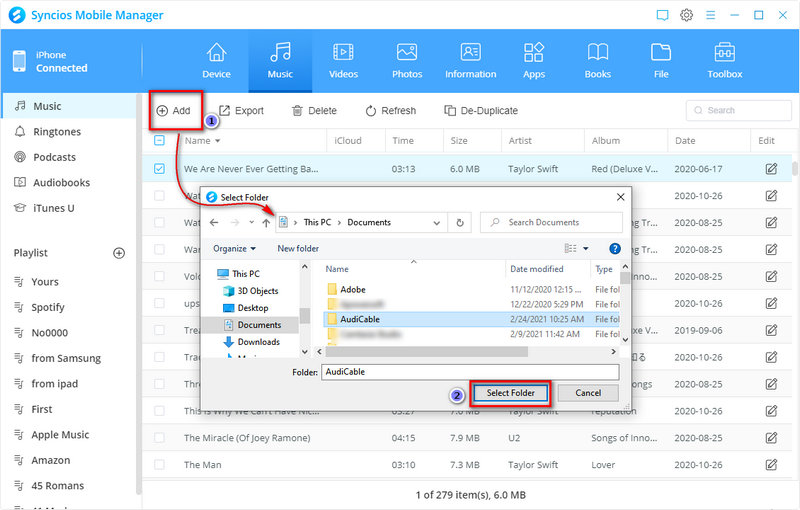Click the Export toolbar button

(x=241, y=111)
